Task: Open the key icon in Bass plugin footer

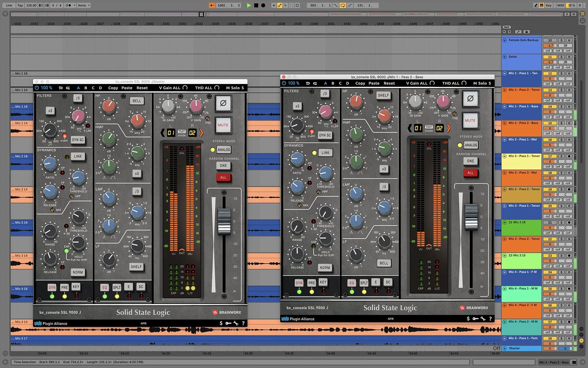Action: click(x=475, y=319)
